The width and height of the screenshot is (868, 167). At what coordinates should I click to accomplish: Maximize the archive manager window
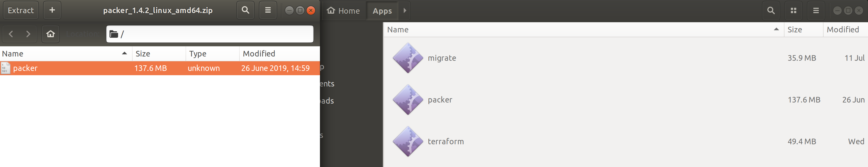[300, 10]
